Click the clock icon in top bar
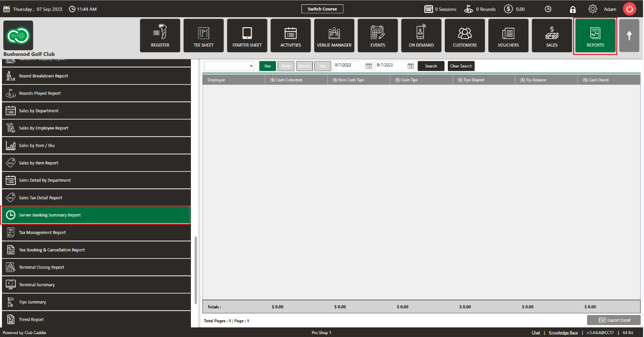Image resolution: width=644 pixels, height=337 pixels. coord(548,9)
